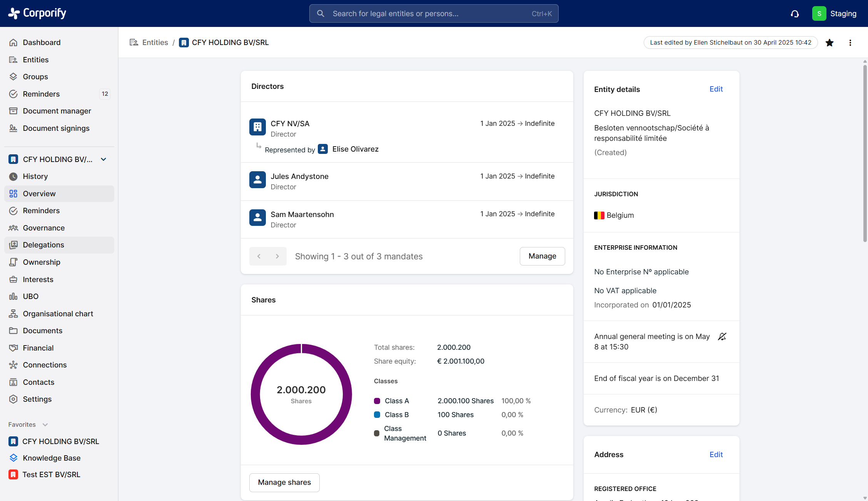Click the Class A purple color swatch
The width and height of the screenshot is (868, 501).
click(x=377, y=401)
